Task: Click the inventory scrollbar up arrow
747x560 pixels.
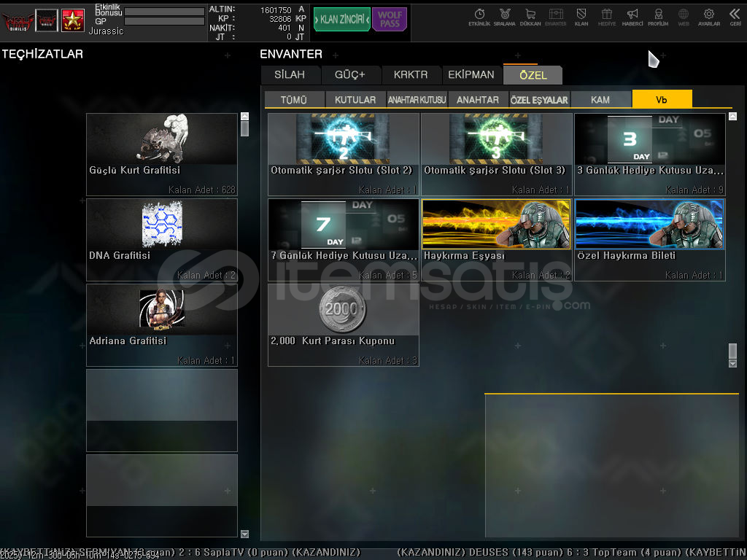Action: [x=732, y=117]
